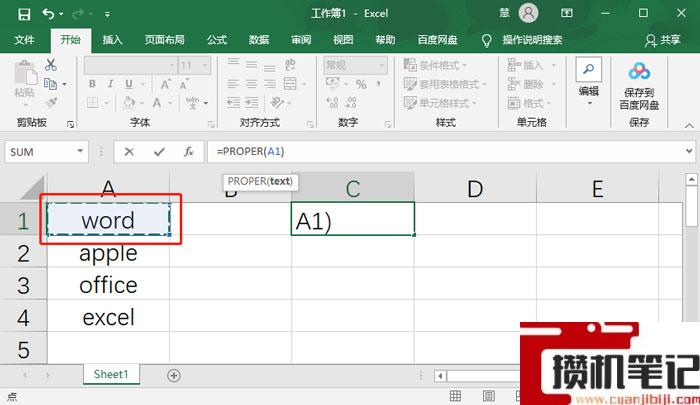Click the Decrease Decimal icon
Viewport: 700px width, 405px height.
pos(351,103)
